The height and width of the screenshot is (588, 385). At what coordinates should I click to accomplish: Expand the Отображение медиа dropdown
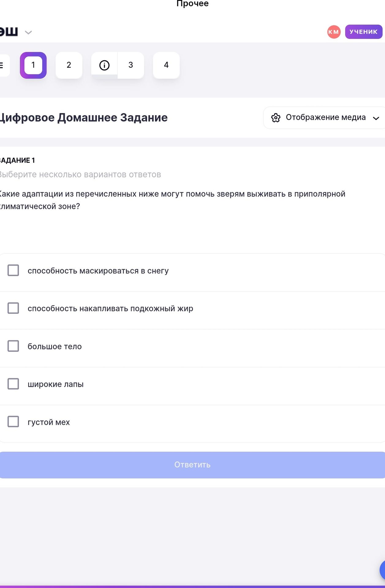(x=324, y=118)
